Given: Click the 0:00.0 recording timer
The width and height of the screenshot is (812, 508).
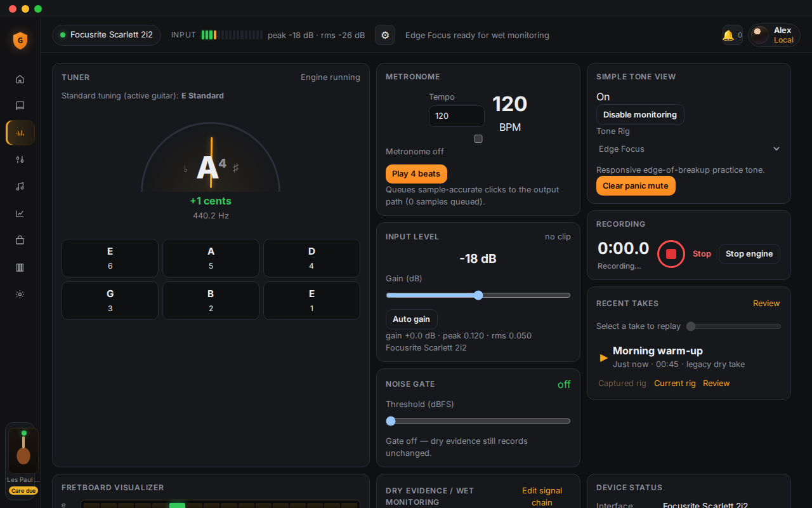Looking at the screenshot, I should (624, 248).
